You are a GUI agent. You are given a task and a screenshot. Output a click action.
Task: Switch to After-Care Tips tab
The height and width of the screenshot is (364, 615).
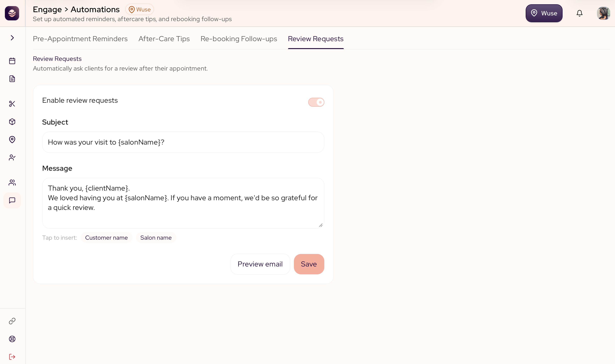coord(164,39)
